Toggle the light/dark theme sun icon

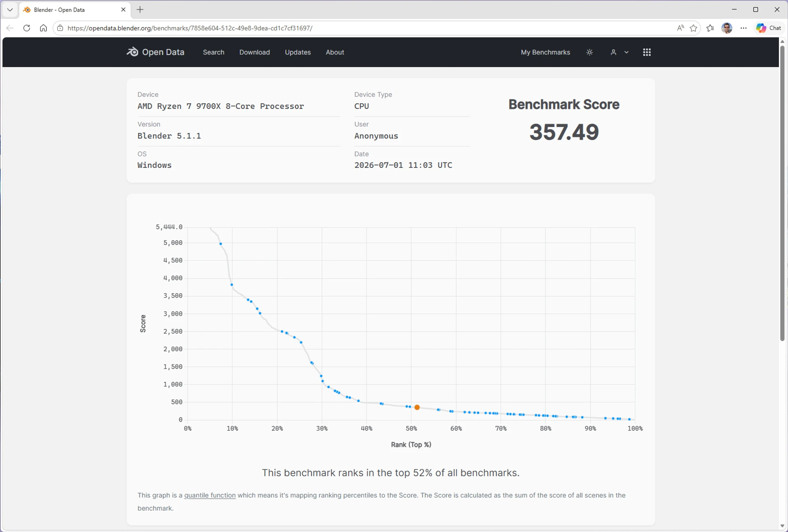pos(589,52)
